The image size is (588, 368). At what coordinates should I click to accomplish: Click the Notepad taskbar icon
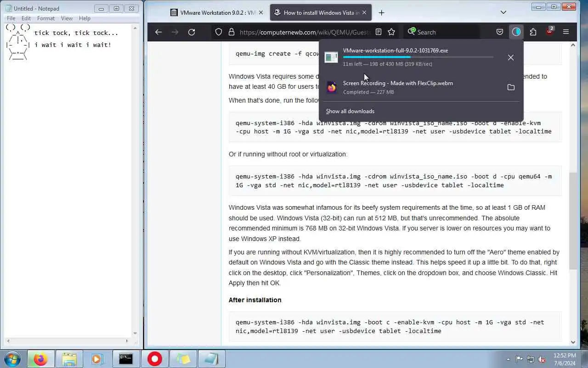pyautogui.click(x=211, y=359)
